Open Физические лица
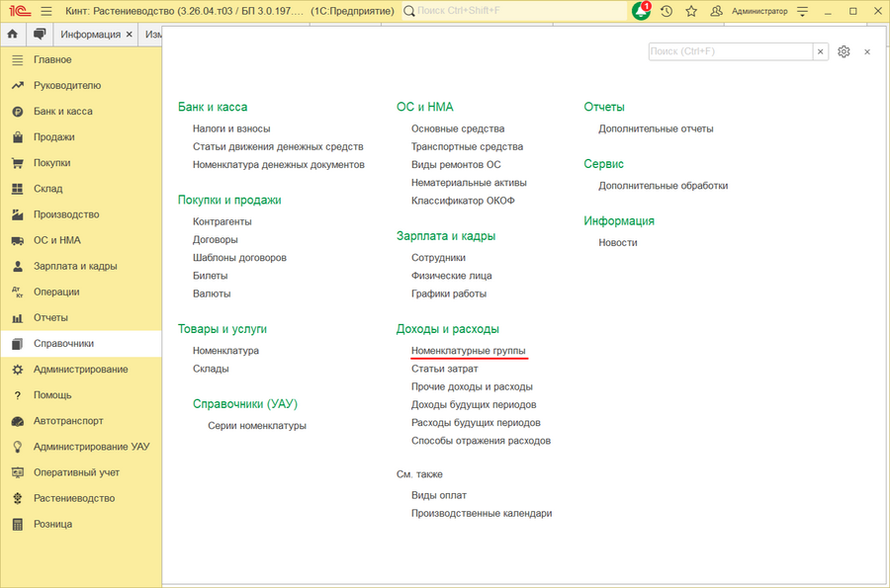Image resolution: width=890 pixels, height=588 pixels. tap(451, 276)
